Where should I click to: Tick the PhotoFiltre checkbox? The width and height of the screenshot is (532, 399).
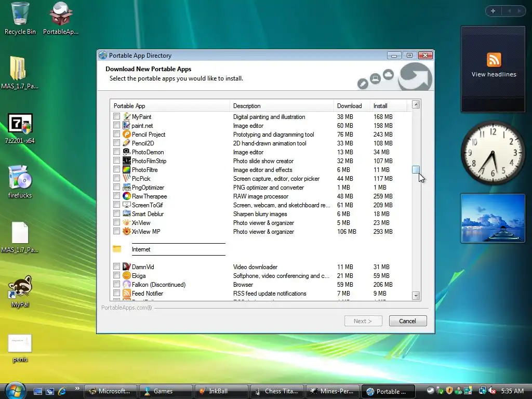click(x=117, y=169)
